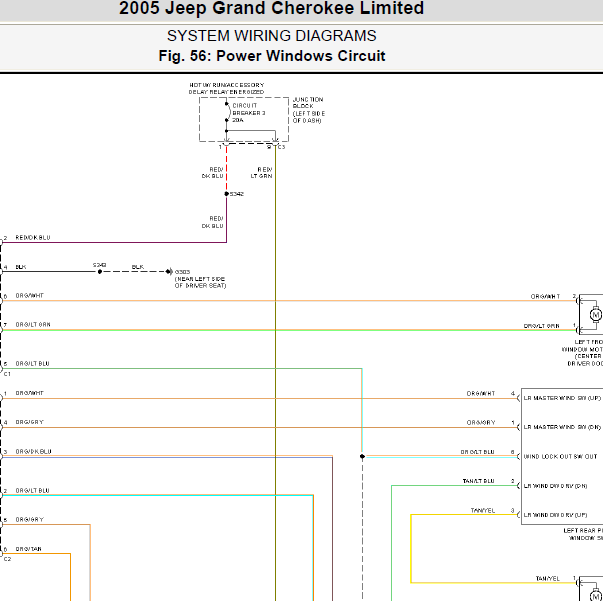
Task: Click the S343 splice label
Action: 99,265
